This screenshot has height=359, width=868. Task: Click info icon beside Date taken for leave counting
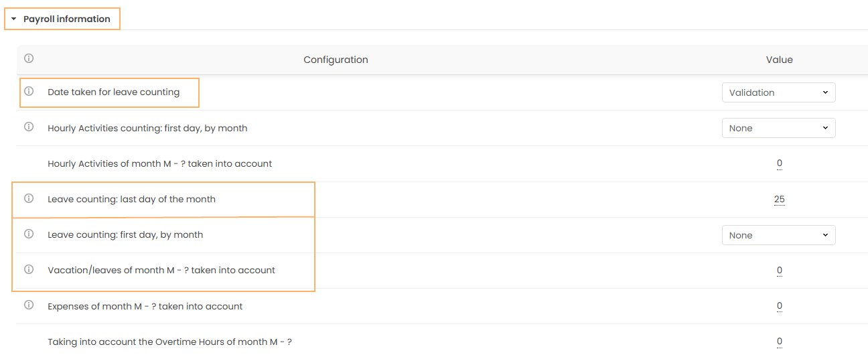[29, 92]
